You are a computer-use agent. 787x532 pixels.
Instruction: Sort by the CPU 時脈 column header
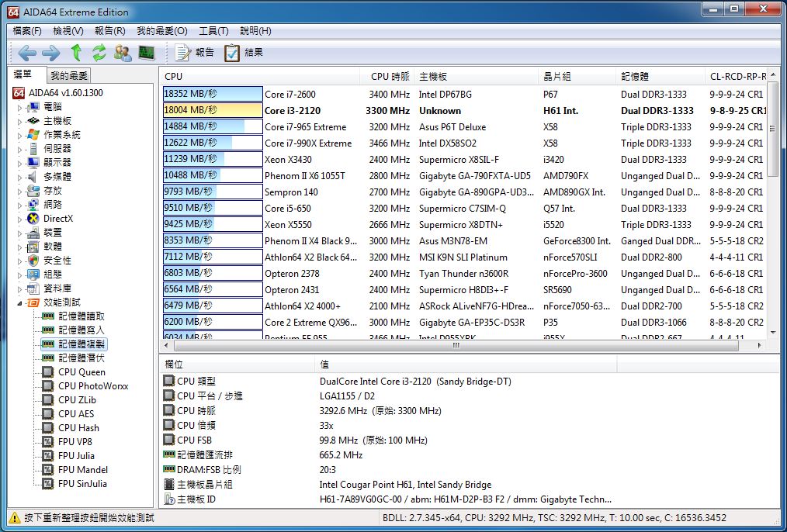tap(387, 77)
